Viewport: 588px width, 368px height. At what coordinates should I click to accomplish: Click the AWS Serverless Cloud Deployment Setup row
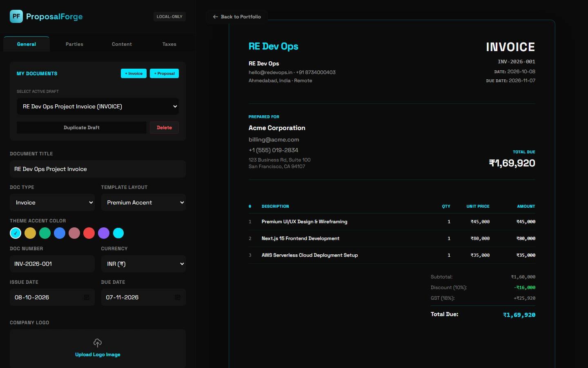[x=392, y=255]
